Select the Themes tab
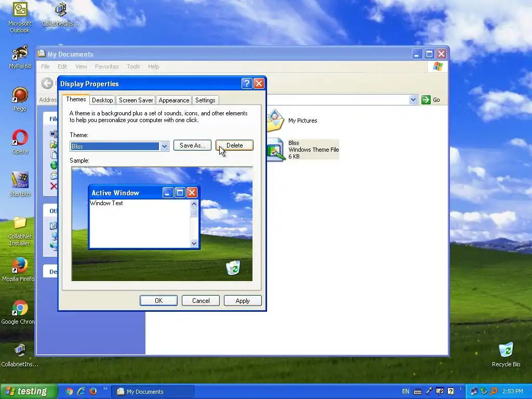Screen dimensions: 532x399 (x=76, y=99)
